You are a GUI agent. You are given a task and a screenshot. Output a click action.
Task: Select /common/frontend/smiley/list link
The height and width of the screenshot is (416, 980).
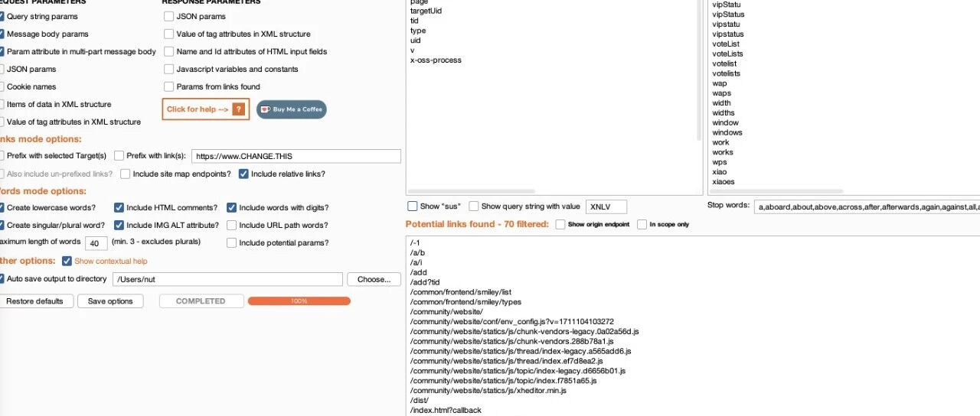coord(460,292)
